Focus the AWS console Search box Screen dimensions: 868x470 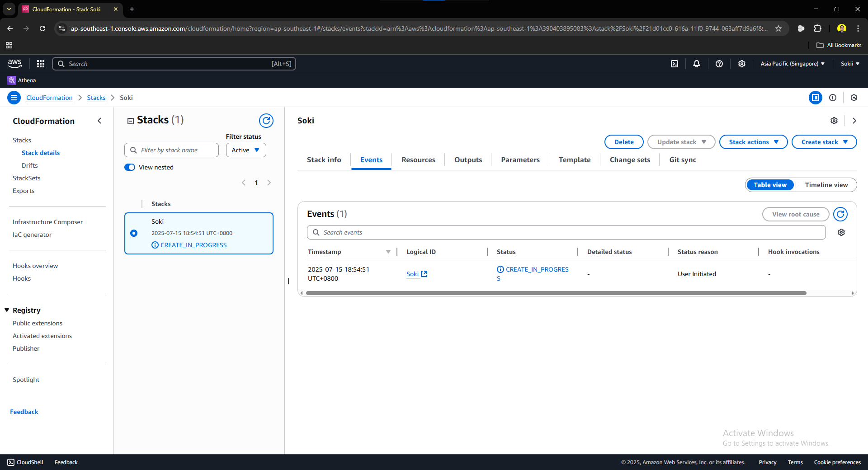point(174,64)
